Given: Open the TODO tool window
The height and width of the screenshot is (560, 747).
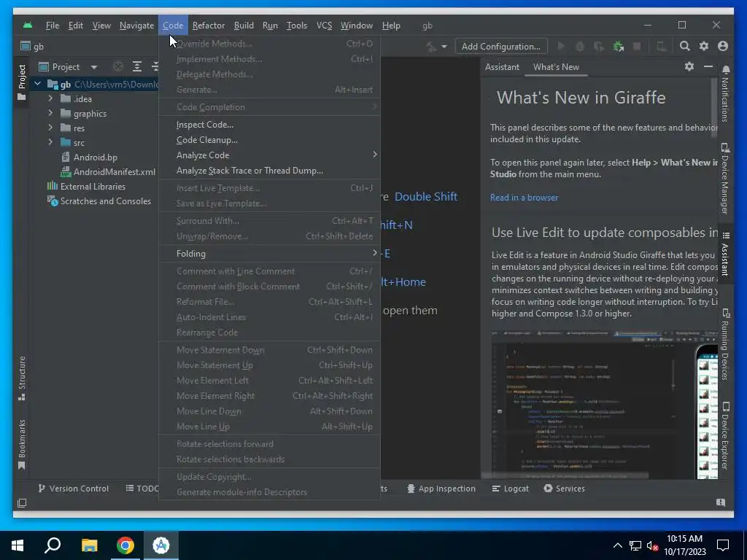Looking at the screenshot, I should tap(142, 489).
